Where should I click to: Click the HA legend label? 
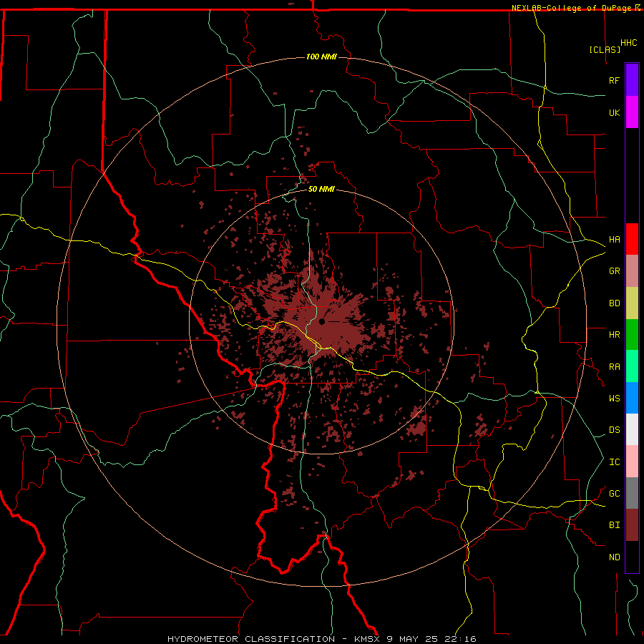point(614,240)
